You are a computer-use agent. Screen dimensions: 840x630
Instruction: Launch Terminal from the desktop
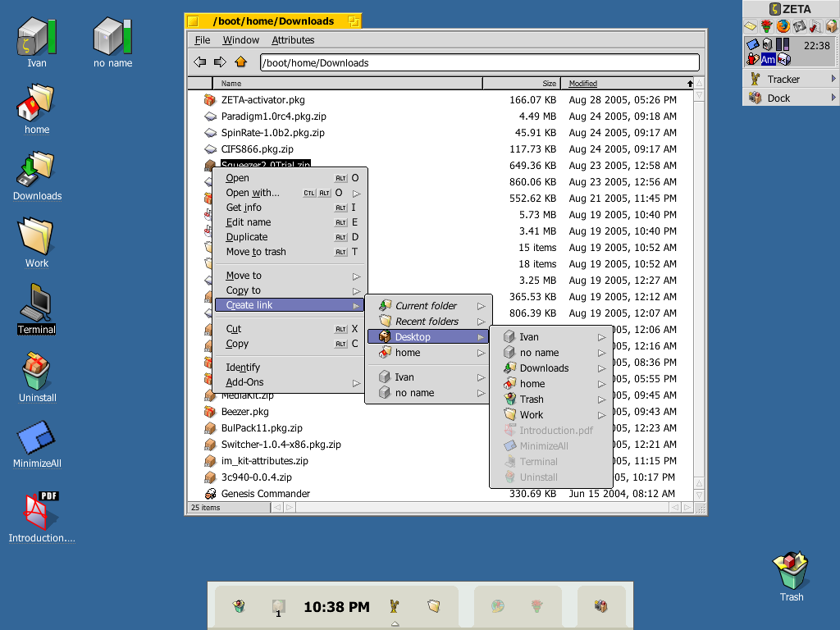pyautogui.click(x=36, y=303)
